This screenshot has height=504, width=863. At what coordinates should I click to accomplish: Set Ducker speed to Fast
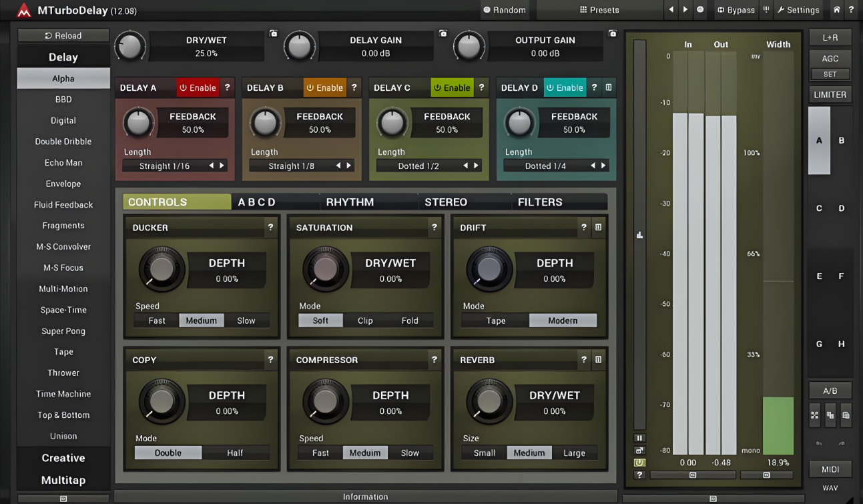coord(157,320)
